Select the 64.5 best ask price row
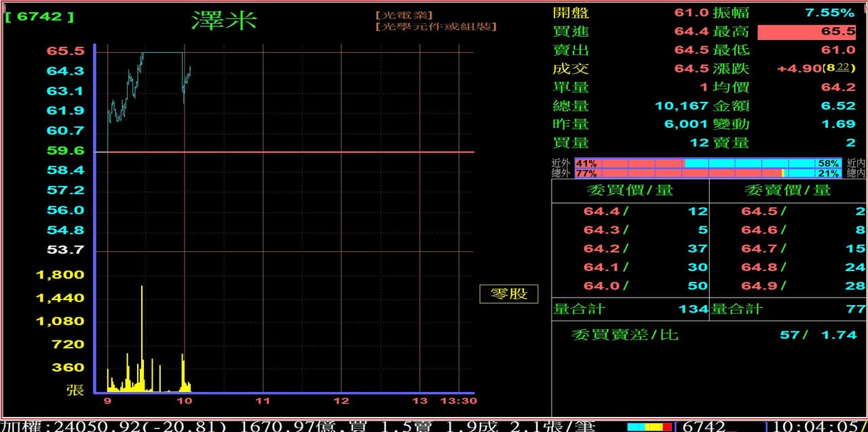 [x=787, y=211]
